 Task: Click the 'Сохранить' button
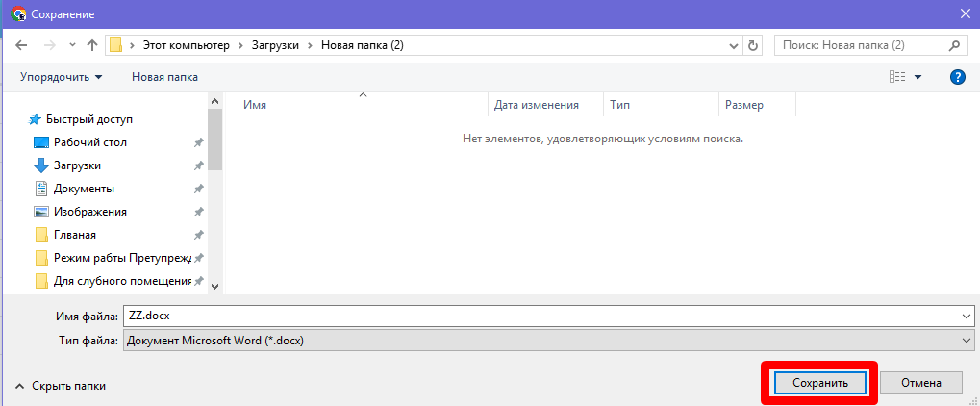click(819, 383)
